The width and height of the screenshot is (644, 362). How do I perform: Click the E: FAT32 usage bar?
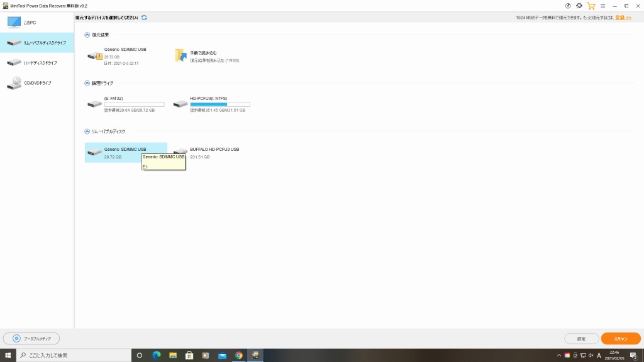pyautogui.click(x=134, y=104)
